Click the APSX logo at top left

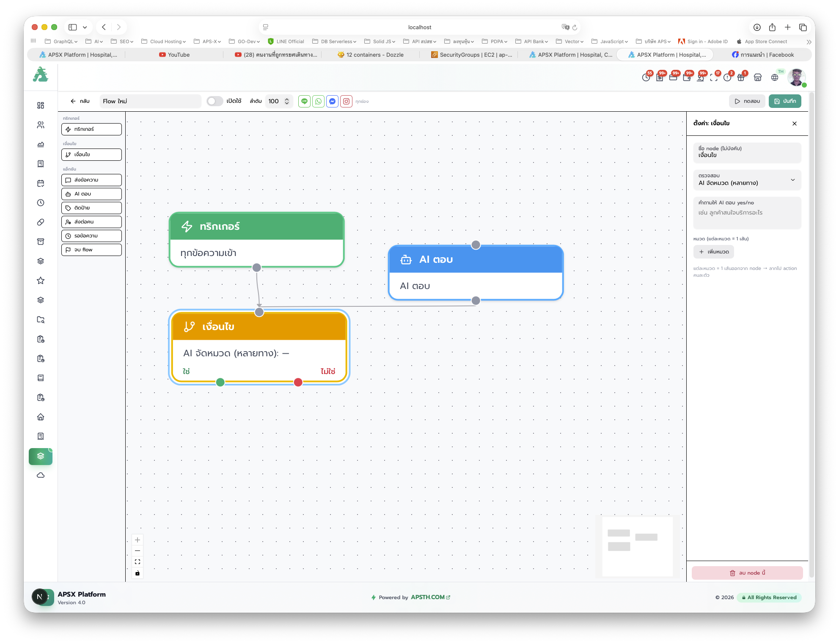[x=41, y=74]
